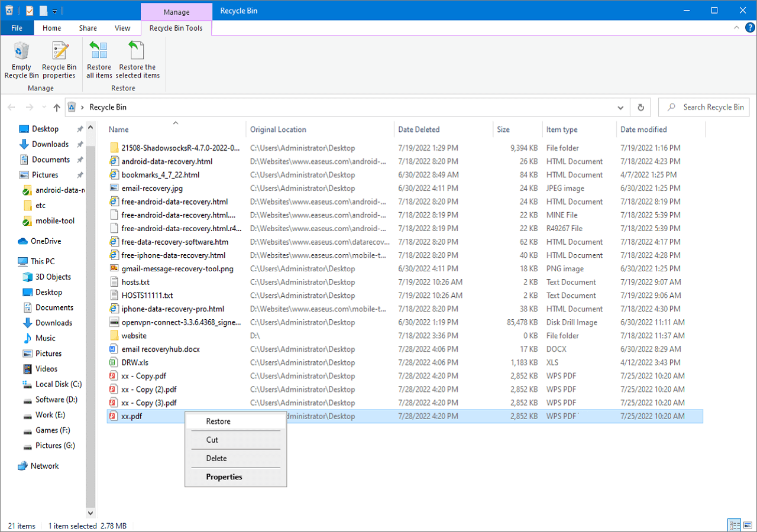This screenshot has height=532, width=757.
Task: Switch to large icons view in status bar
Action: (x=747, y=525)
